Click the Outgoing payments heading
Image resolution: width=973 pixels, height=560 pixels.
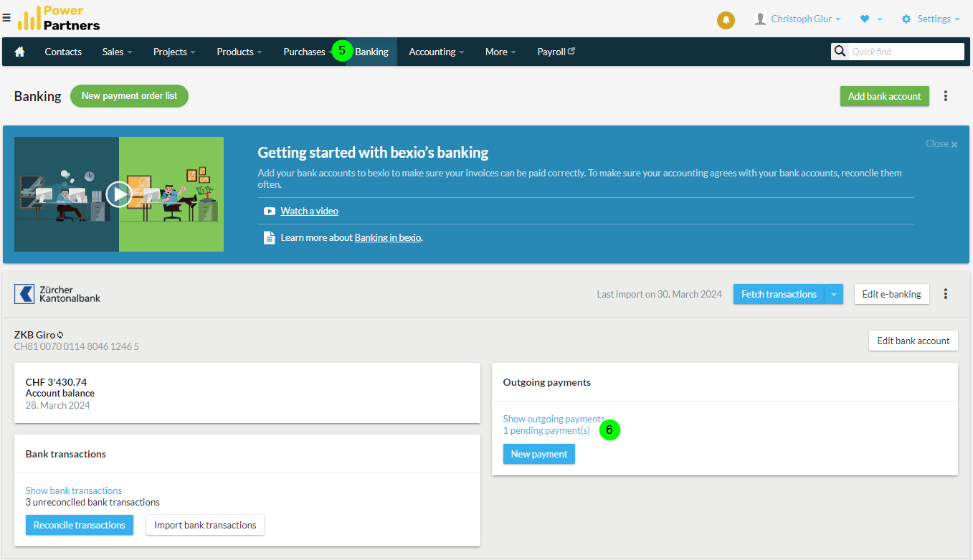(x=547, y=382)
